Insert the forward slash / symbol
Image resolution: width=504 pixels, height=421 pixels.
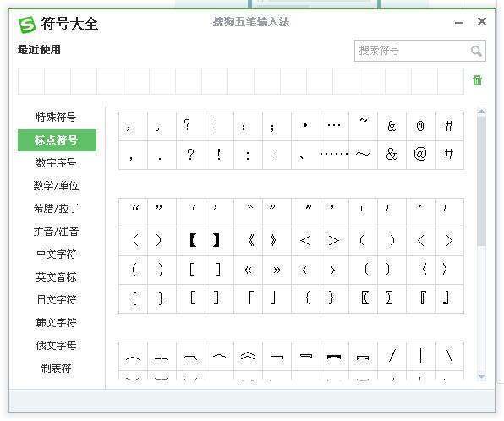point(392,356)
